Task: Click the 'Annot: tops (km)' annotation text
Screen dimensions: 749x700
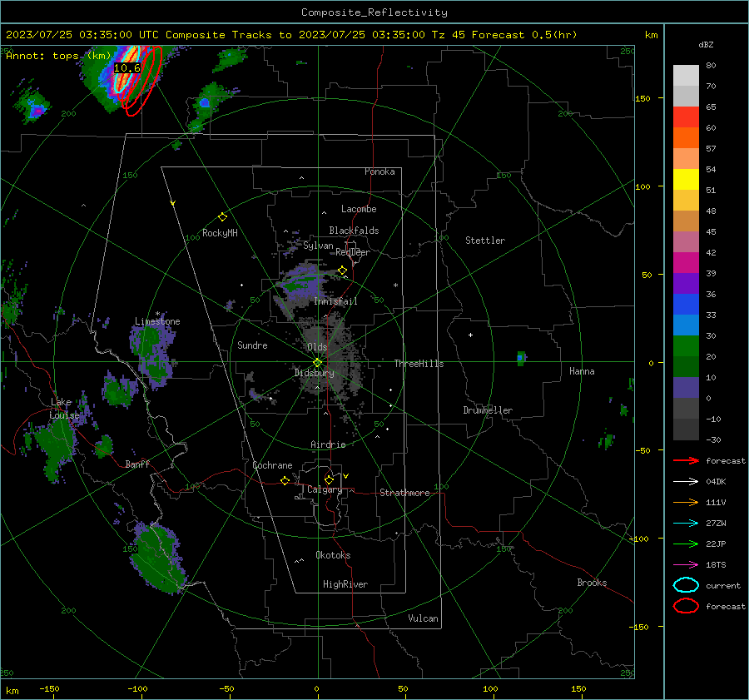Action: (x=58, y=56)
